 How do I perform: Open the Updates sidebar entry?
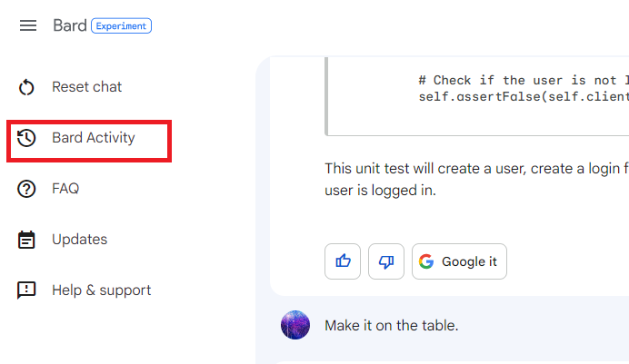(79, 240)
